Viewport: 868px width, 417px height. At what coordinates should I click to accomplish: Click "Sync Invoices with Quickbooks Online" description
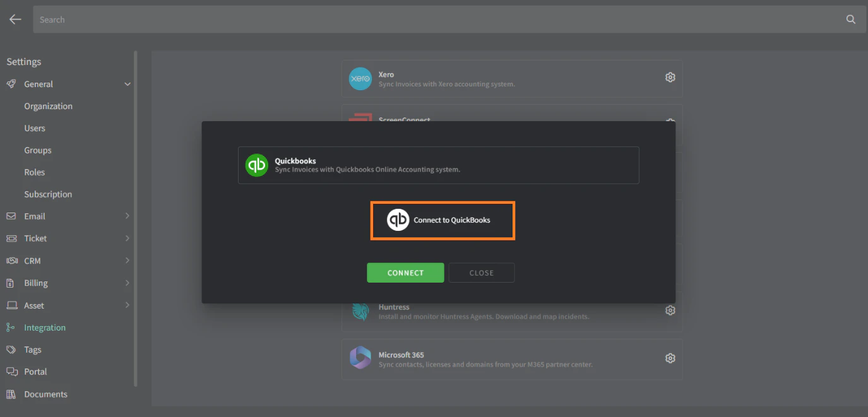367,170
